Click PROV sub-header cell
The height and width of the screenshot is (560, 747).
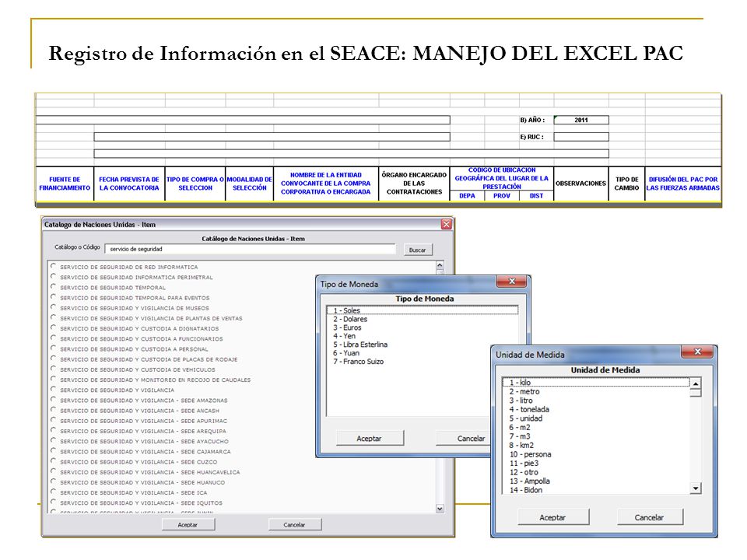(502, 196)
